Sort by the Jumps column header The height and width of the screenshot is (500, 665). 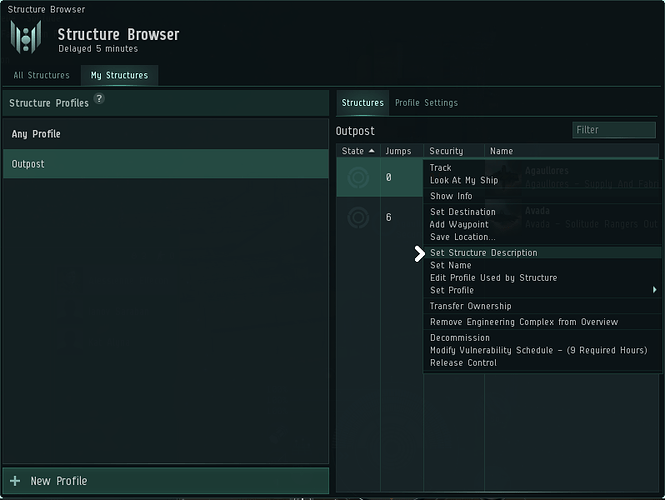click(402, 151)
